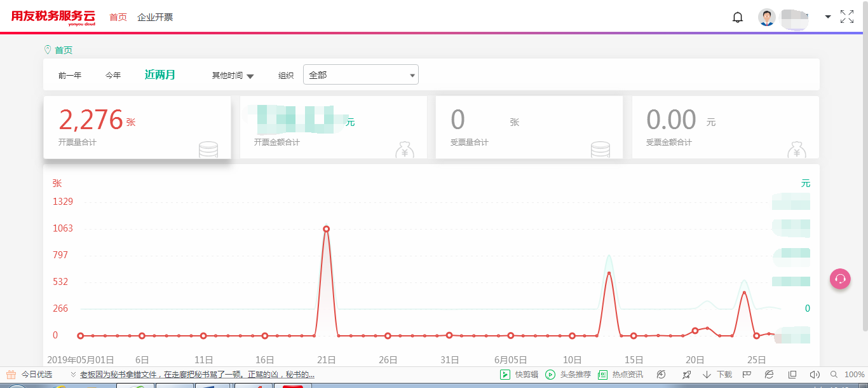Open the 企业开票 menu item
Image resolution: width=868 pixels, height=388 pixels.
tap(155, 17)
